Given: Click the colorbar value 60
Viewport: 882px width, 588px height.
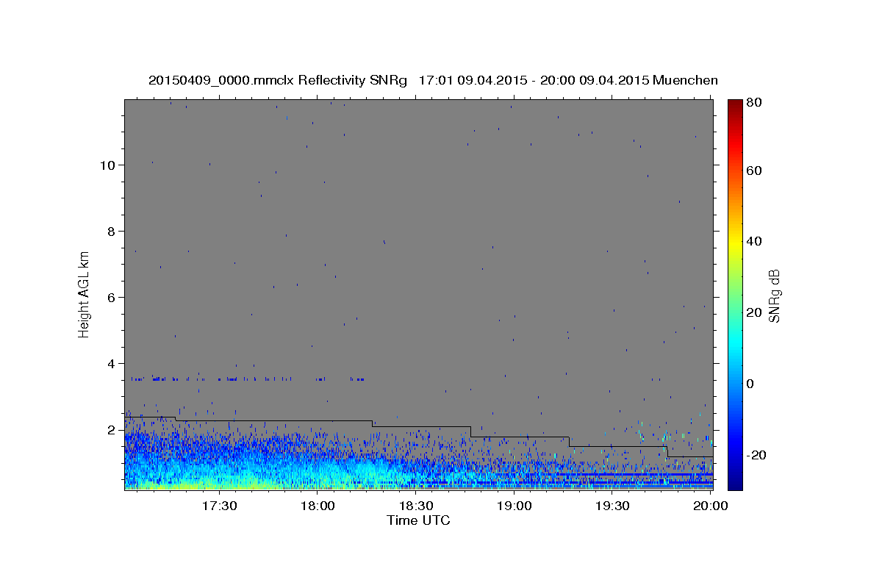Looking at the screenshot, I should click(756, 171).
